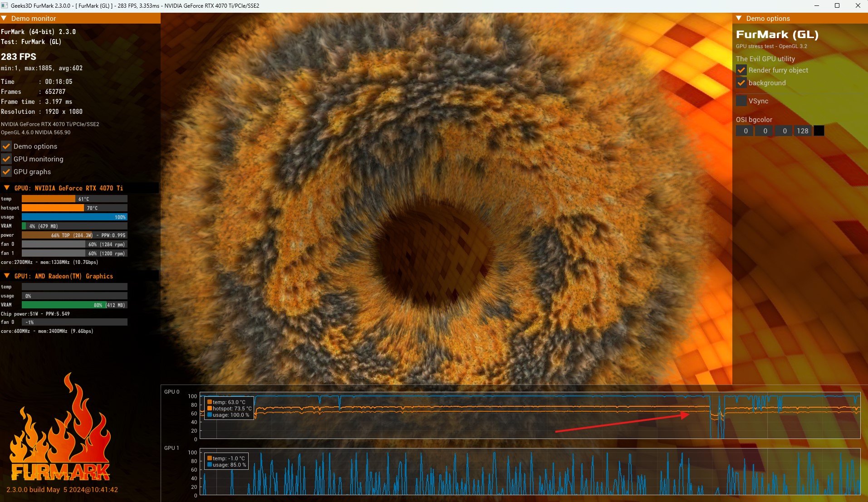The width and height of the screenshot is (868, 502).
Task: Click the GPU0 usage bar at 100%
Action: click(74, 217)
